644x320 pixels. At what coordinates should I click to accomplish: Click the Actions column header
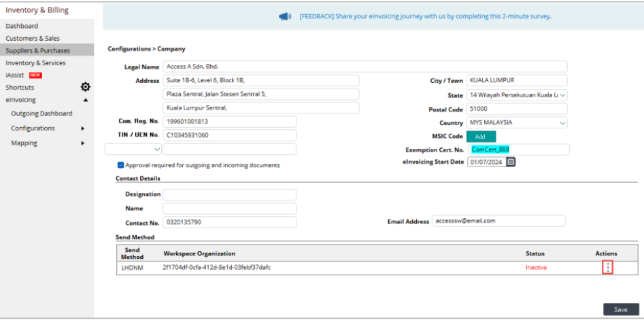coord(606,253)
